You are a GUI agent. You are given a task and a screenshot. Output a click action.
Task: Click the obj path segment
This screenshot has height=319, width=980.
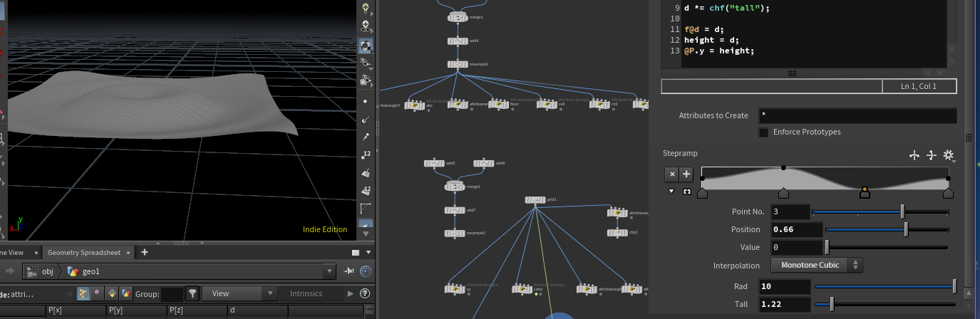pyautogui.click(x=41, y=271)
